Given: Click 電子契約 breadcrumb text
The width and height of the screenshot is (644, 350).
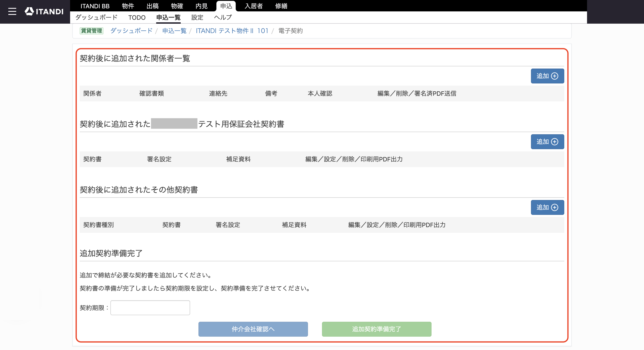Looking at the screenshot, I should (290, 31).
